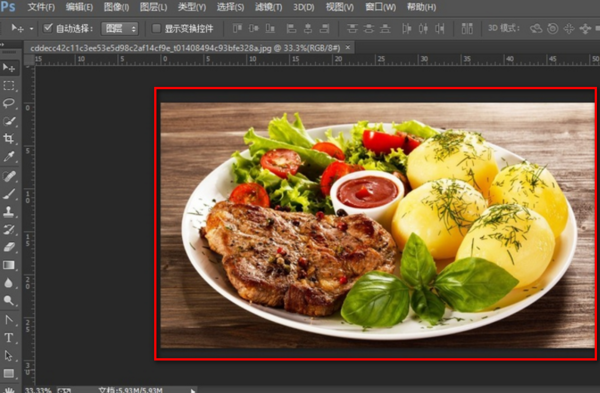This screenshot has width=600, height=393.
Task: Choose the 3D roll mode icon
Action: (553, 28)
